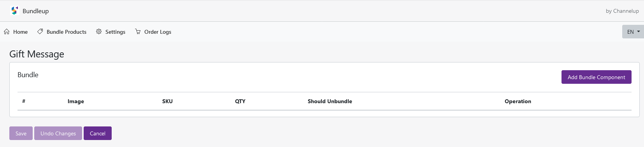
Task: Click the Settings gear icon
Action: point(99,31)
